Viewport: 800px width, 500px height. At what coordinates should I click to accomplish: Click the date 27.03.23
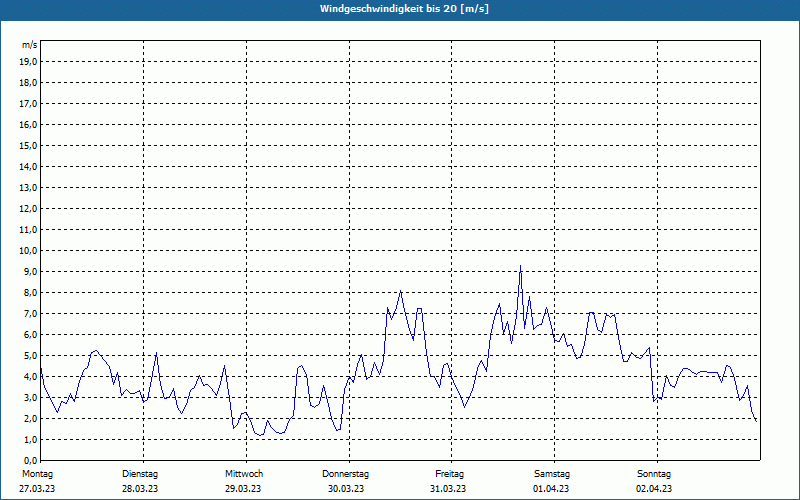click(37, 489)
